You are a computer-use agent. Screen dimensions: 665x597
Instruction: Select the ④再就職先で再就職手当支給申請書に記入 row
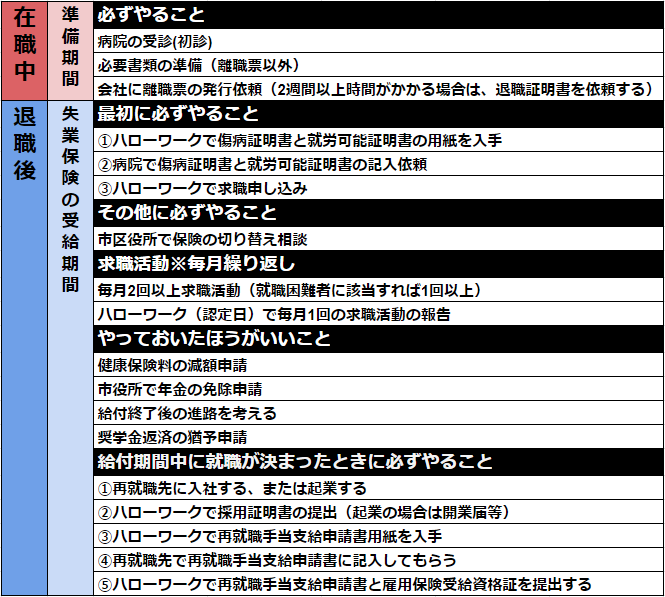378,560
